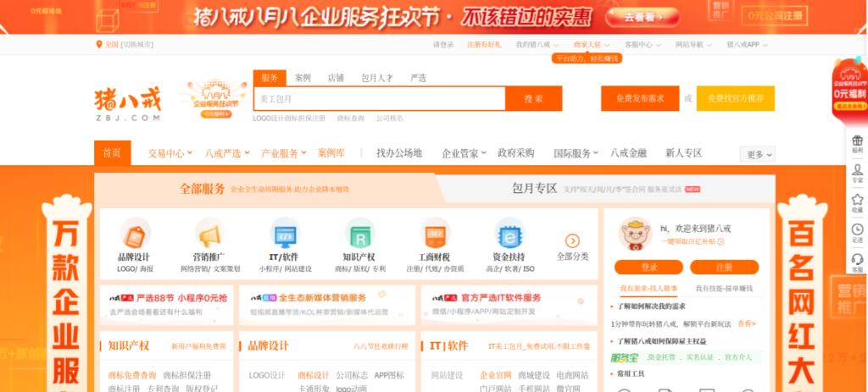Click the location pin icon beside 全国
The image size is (868, 392).
99,45
